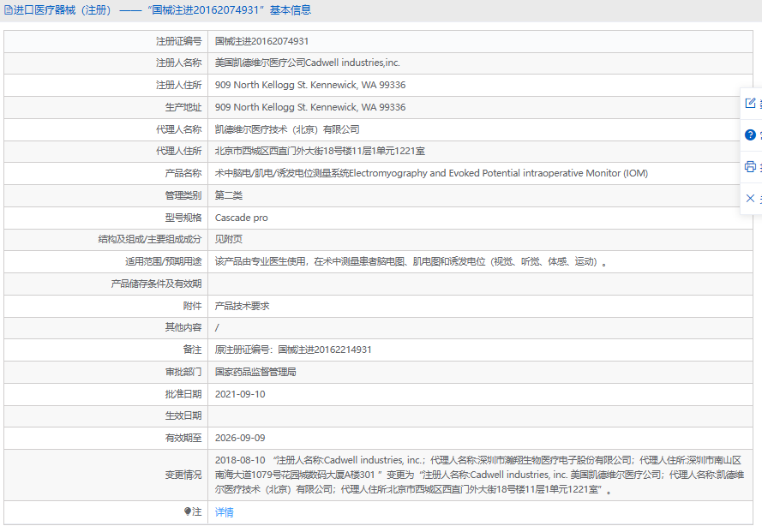Select the 第二类 management category value

tap(228, 195)
